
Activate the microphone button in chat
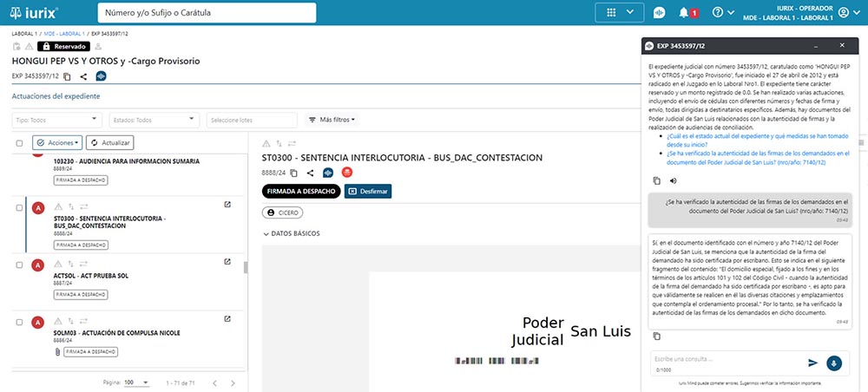click(x=833, y=363)
